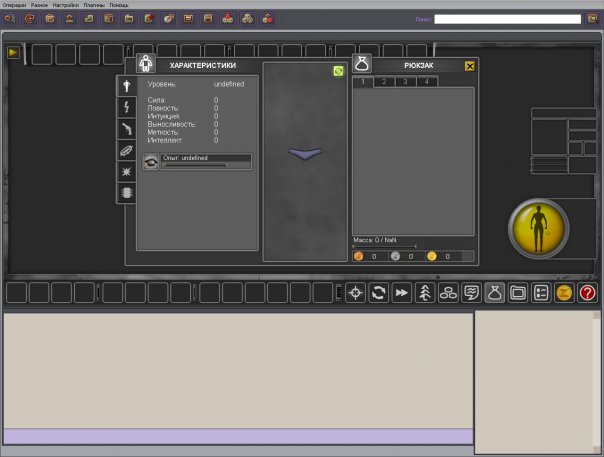The image size is (604, 457).
Task: Click the green refresh button on character panel
Action: (338, 71)
